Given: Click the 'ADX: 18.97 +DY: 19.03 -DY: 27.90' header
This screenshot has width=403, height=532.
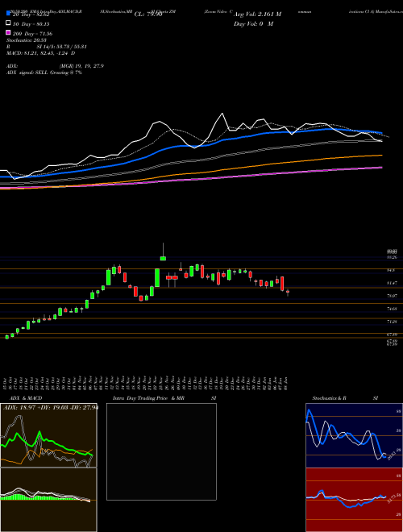Looking at the screenshot, I should [51, 407].
